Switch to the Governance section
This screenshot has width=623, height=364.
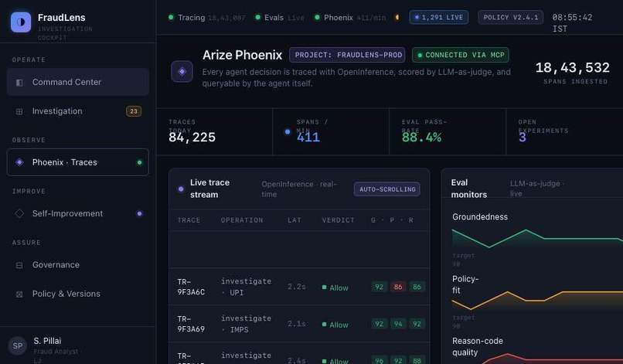[78, 265]
